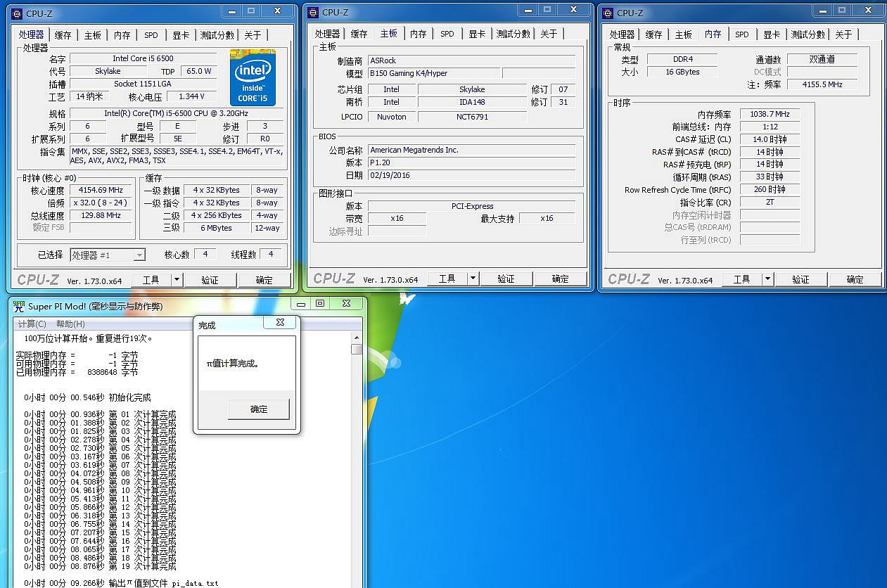Click the Super PI title bar icon

click(19, 306)
